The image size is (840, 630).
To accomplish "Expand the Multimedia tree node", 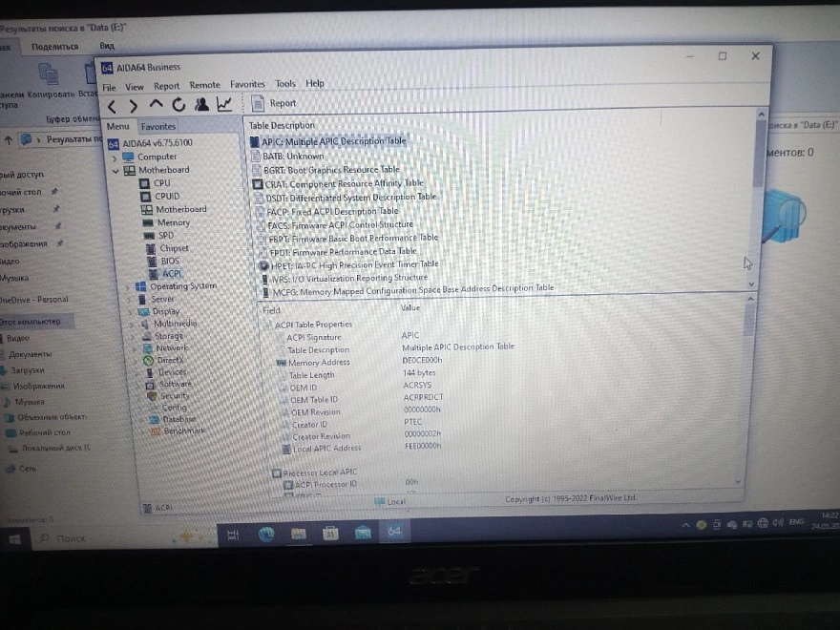I will point(132,325).
